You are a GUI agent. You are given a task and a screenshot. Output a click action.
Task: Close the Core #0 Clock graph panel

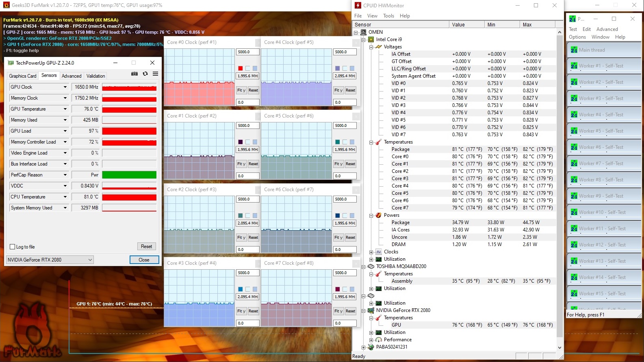pos(258,42)
